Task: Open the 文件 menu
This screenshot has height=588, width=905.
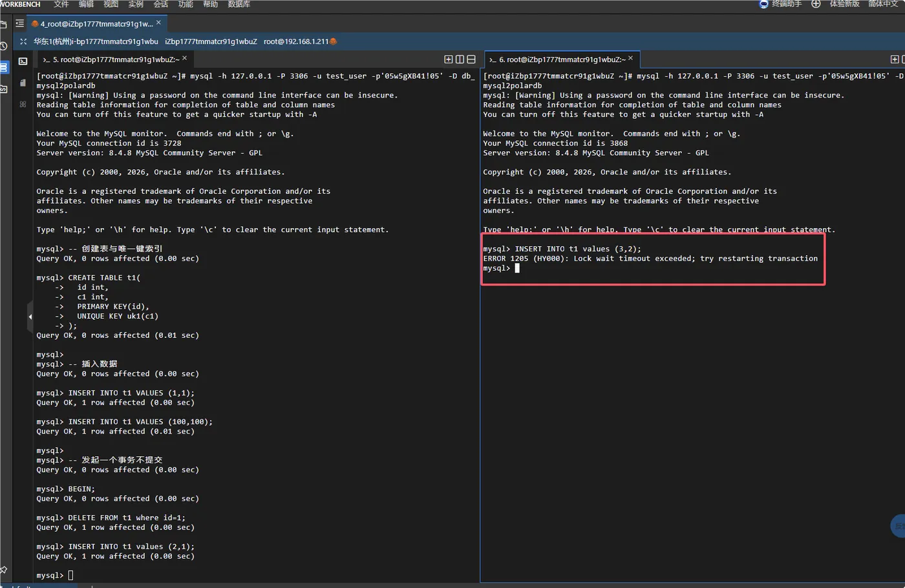Action: (x=61, y=4)
